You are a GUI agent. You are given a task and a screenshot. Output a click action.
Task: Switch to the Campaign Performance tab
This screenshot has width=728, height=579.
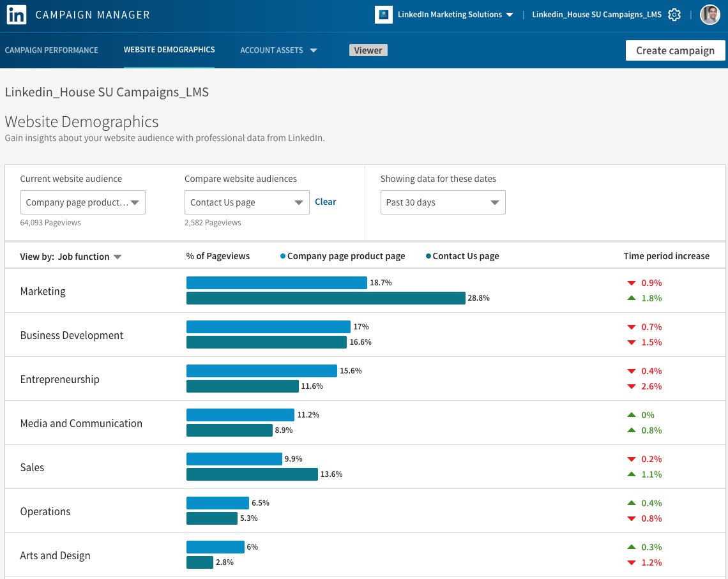[51, 50]
